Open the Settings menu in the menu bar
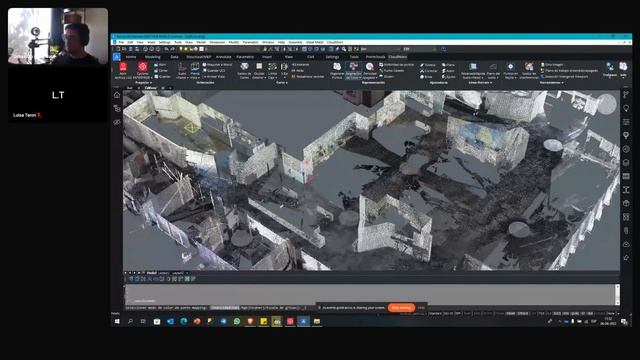Image resolution: width=640 pixels, height=360 pixels. tap(164, 42)
